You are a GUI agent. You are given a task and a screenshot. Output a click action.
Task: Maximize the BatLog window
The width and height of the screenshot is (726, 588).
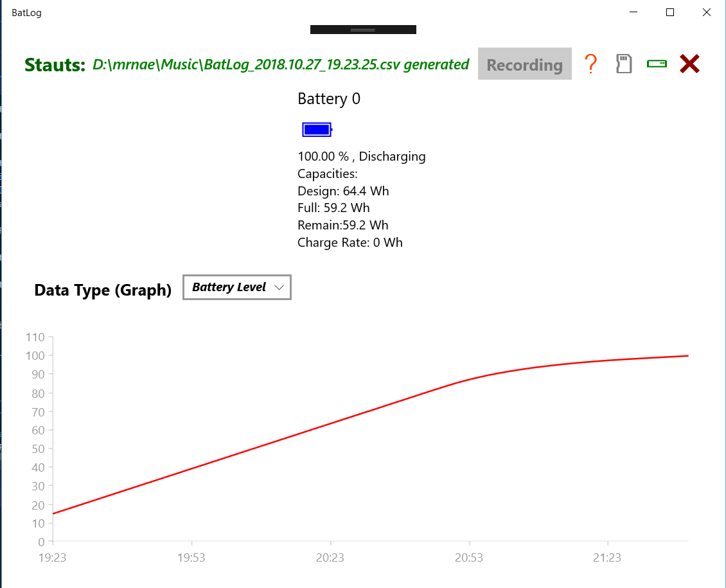(x=670, y=12)
